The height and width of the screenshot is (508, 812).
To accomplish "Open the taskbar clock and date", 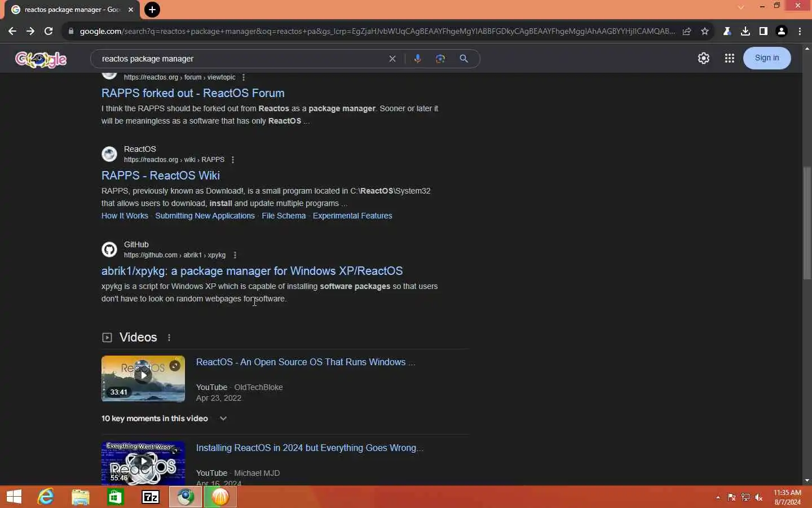I will (787, 497).
